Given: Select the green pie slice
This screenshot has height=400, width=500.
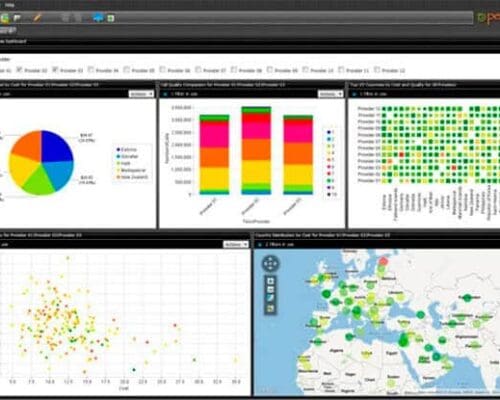Looking at the screenshot, I should pos(38,183).
